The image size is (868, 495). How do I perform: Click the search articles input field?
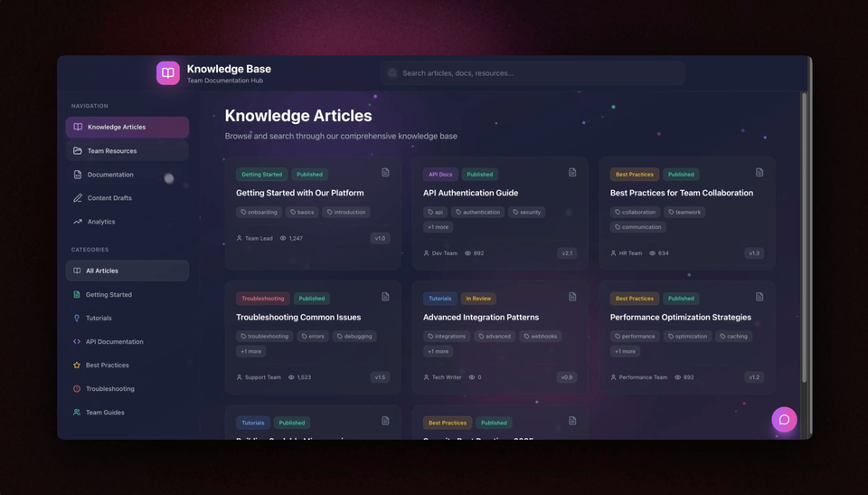pyautogui.click(x=533, y=73)
